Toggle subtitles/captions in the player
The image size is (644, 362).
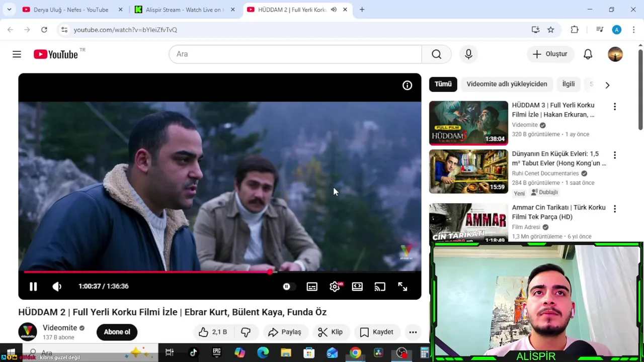[312, 287]
